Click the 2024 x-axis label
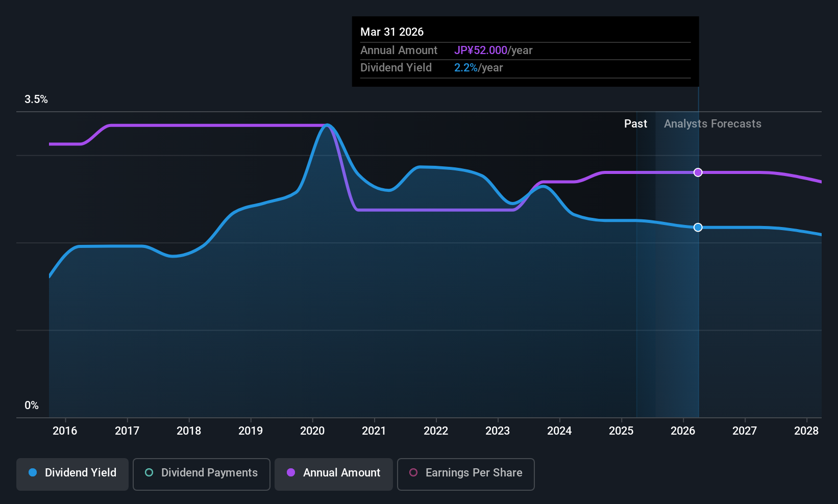 559,431
